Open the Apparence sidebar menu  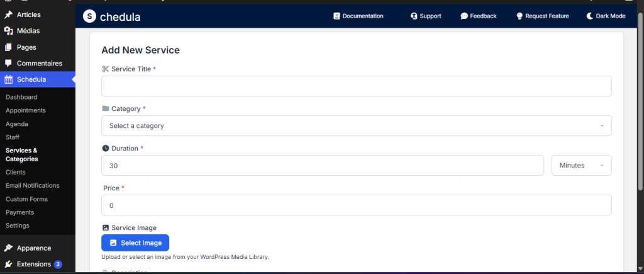tap(33, 248)
